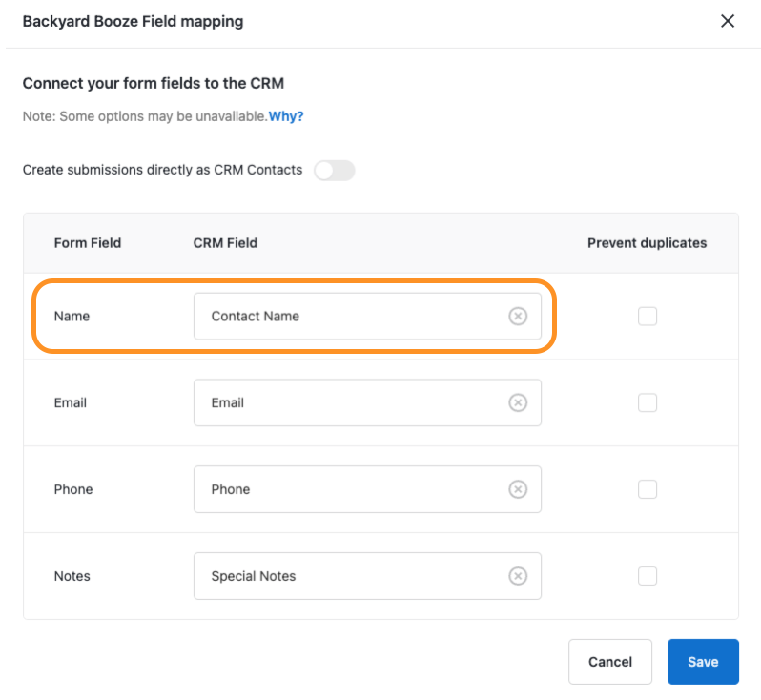
Task: Save the field mapping
Action: (x=703, y=662)
